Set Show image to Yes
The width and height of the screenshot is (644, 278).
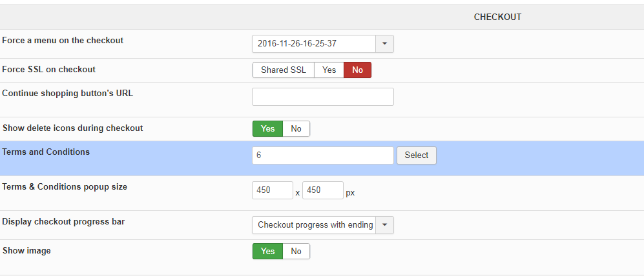(x=267, y=252)
